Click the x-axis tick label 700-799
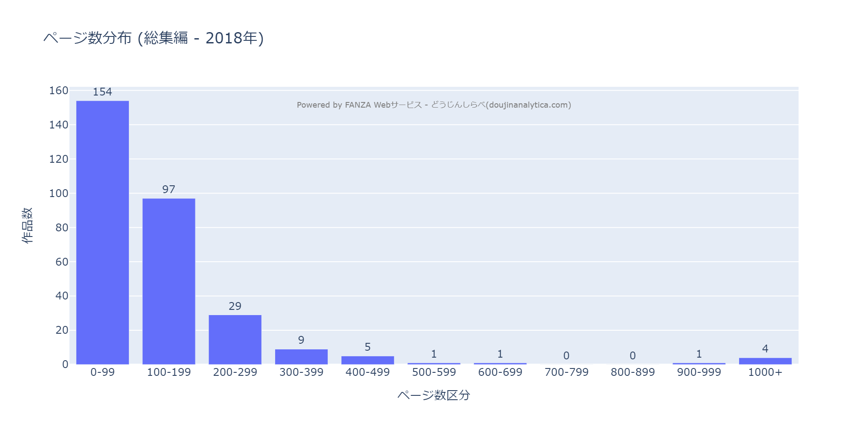Screen dimensions: 868x434 pyautogui.click(x=566, y=372)
